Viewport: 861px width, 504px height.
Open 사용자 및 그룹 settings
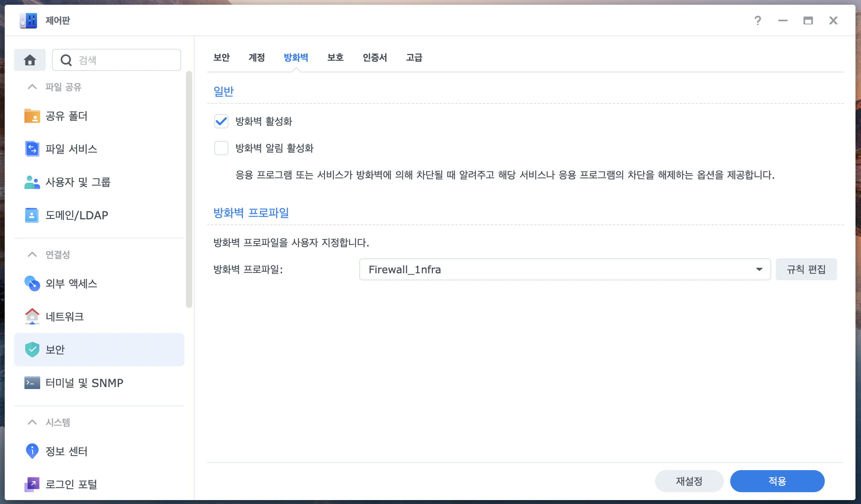(x=78, y=182)
